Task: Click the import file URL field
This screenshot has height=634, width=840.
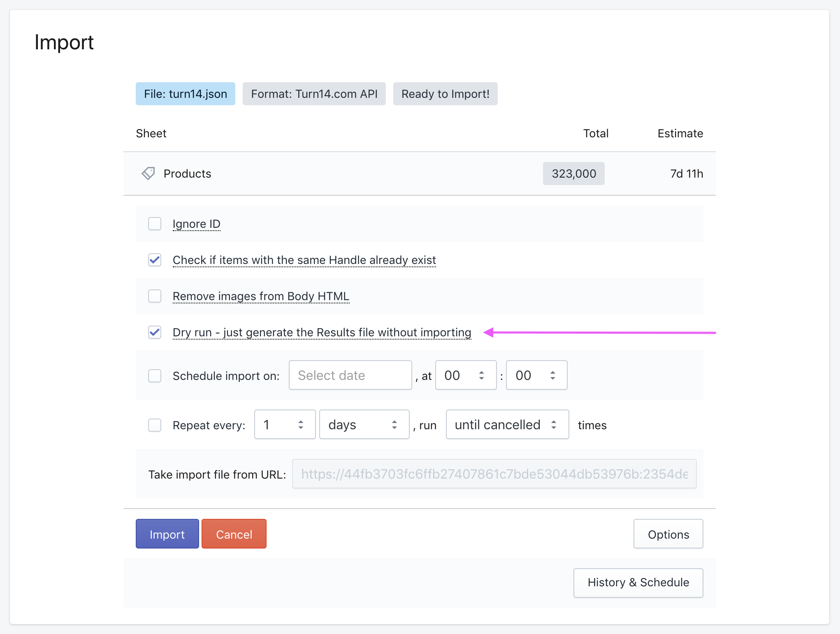Action: point(494,474)
